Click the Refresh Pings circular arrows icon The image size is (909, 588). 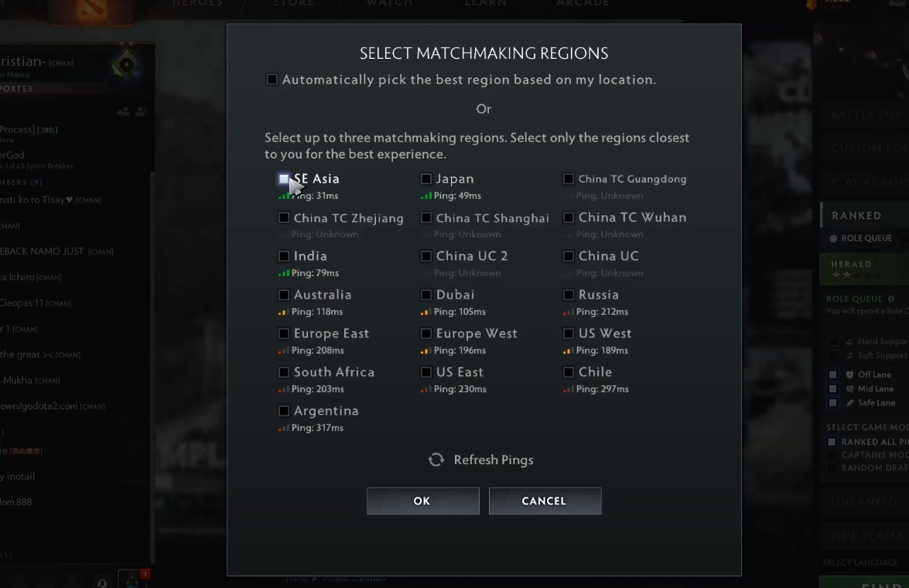click(x=436, y=460)
